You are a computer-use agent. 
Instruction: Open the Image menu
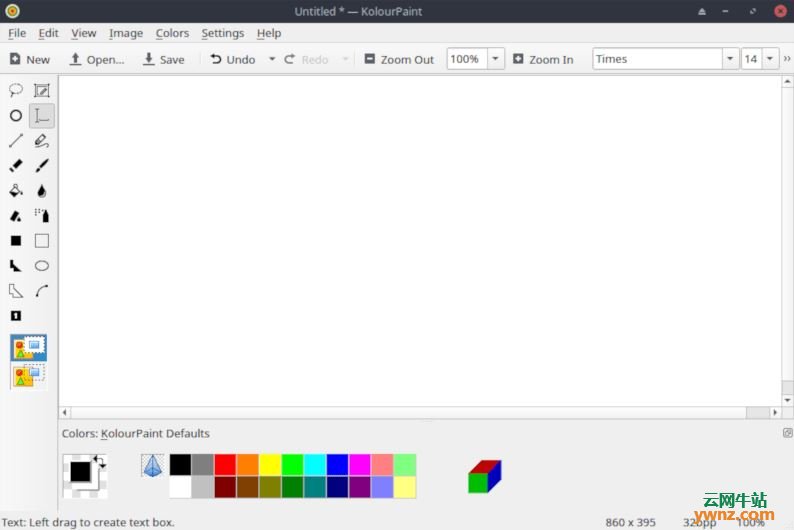click(x=126, y=33)
